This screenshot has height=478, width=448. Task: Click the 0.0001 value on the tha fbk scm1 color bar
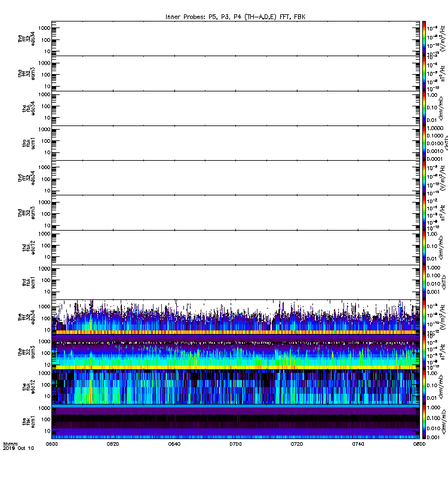click(435, 159)
